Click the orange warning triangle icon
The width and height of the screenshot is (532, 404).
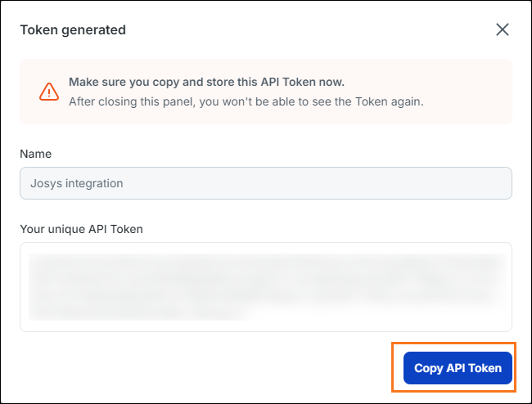(49, 92)
